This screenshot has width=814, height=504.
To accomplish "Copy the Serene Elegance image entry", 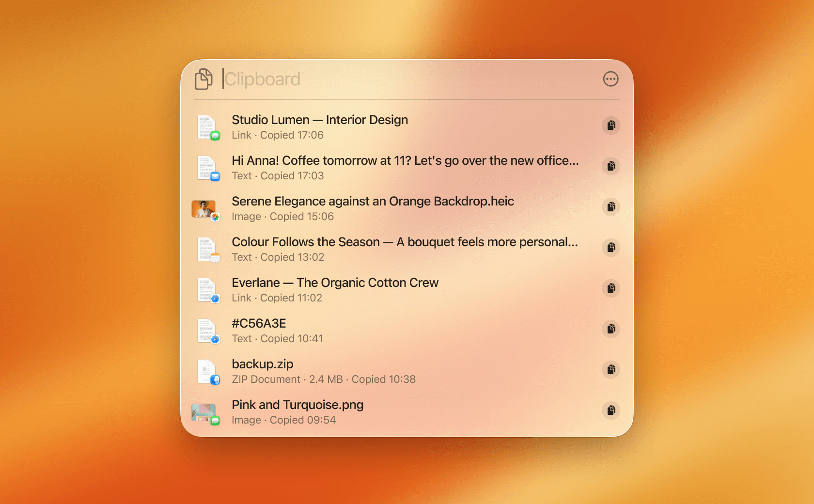I will 611,207.
